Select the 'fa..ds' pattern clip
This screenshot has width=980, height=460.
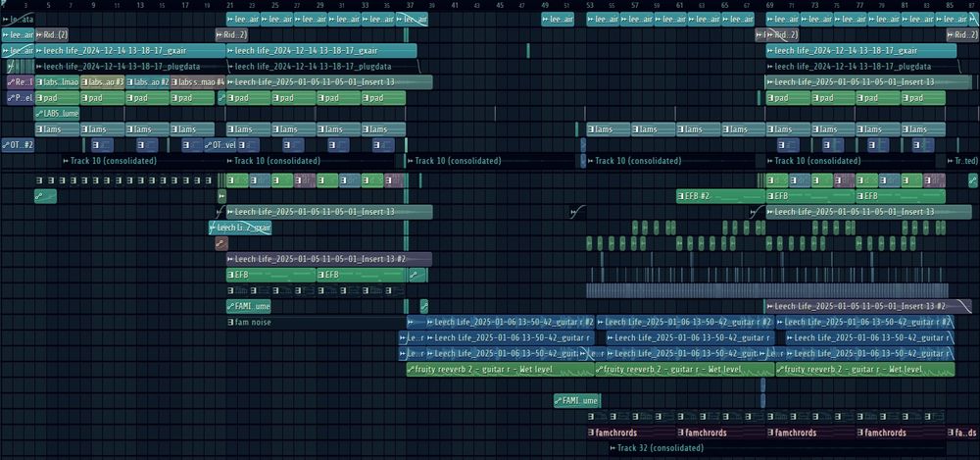pyautogui.click(x=962, y=433)
